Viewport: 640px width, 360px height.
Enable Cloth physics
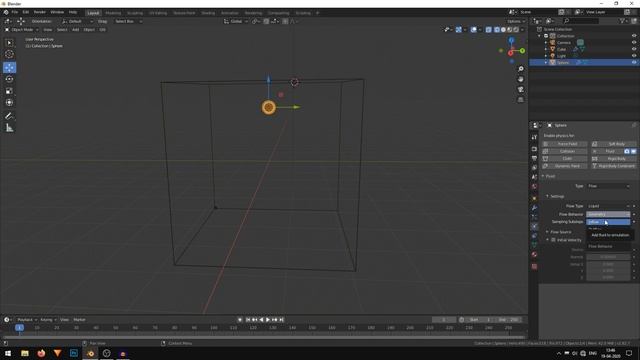point(565,159)
